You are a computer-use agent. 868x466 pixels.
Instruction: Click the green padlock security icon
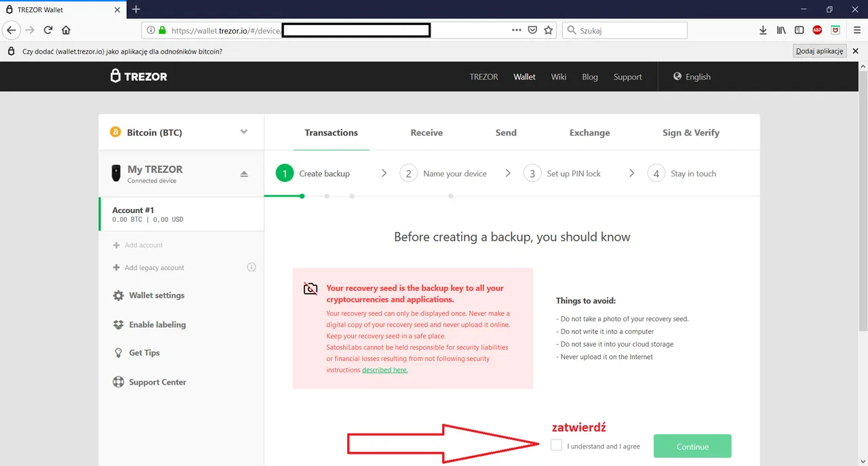coord(162,30)
